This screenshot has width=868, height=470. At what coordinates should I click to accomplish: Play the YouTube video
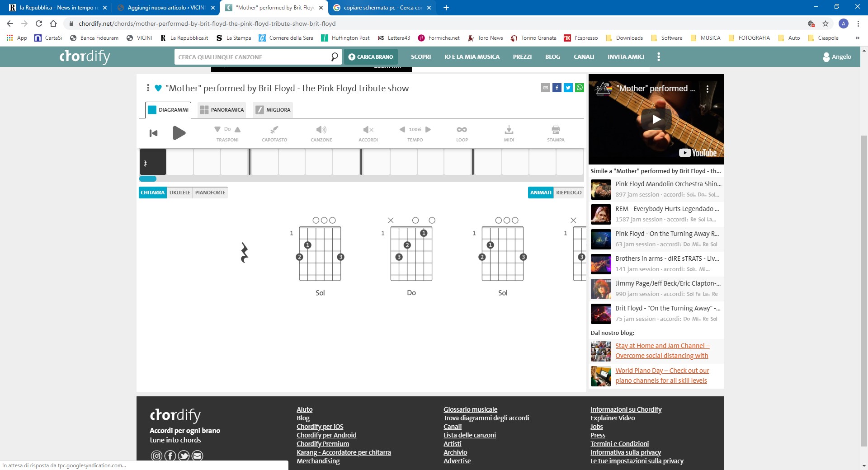656,119
